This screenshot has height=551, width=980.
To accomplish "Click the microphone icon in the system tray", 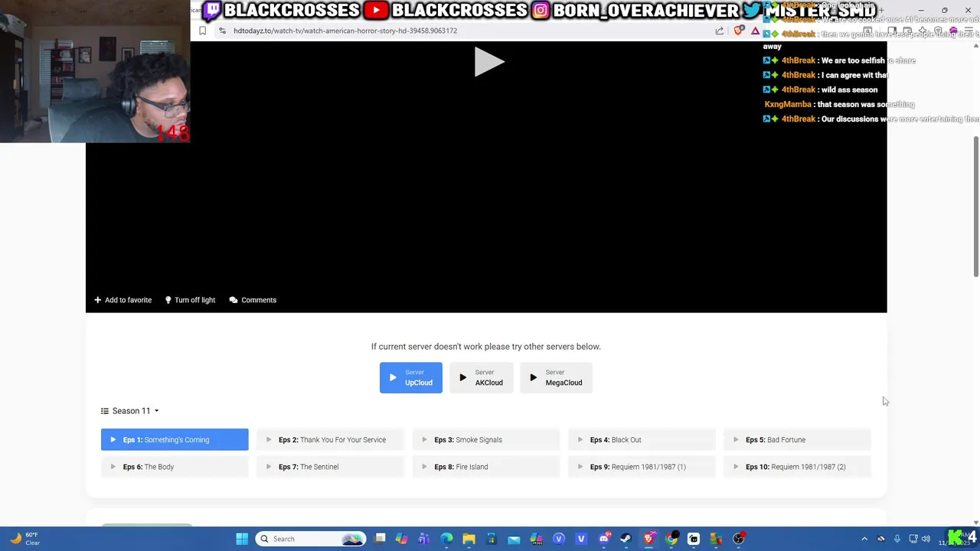I will [897, 539].
